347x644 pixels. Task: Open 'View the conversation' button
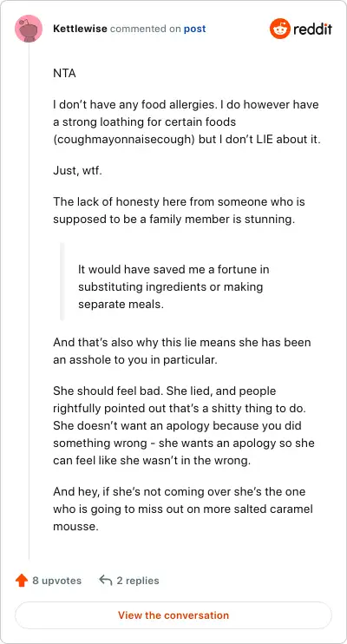(173, 615)
